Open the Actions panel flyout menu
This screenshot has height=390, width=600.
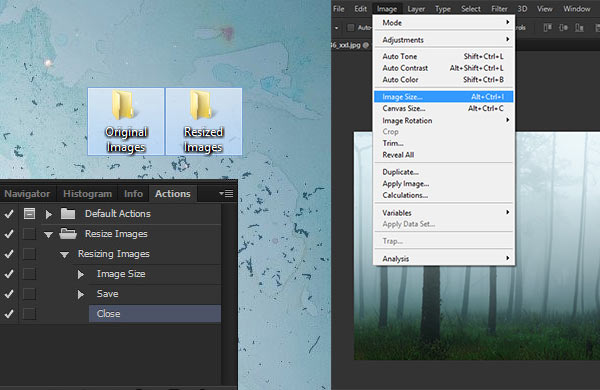pyautogui.click(x=226, y=194)
